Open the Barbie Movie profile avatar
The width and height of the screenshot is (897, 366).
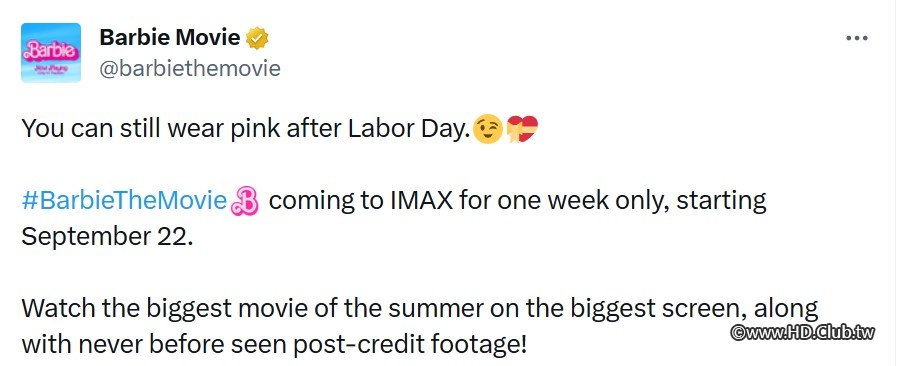[x=51, y=53]
